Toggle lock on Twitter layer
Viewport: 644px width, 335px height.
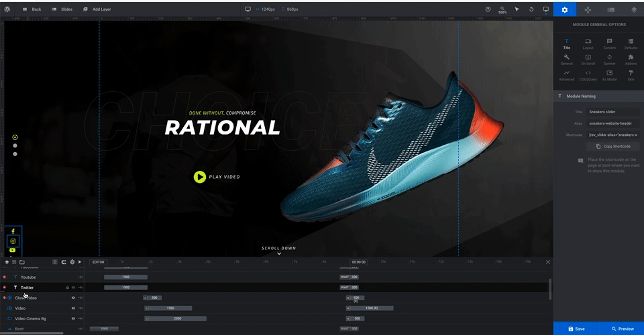pyautogui.click(x=67, y=287)
